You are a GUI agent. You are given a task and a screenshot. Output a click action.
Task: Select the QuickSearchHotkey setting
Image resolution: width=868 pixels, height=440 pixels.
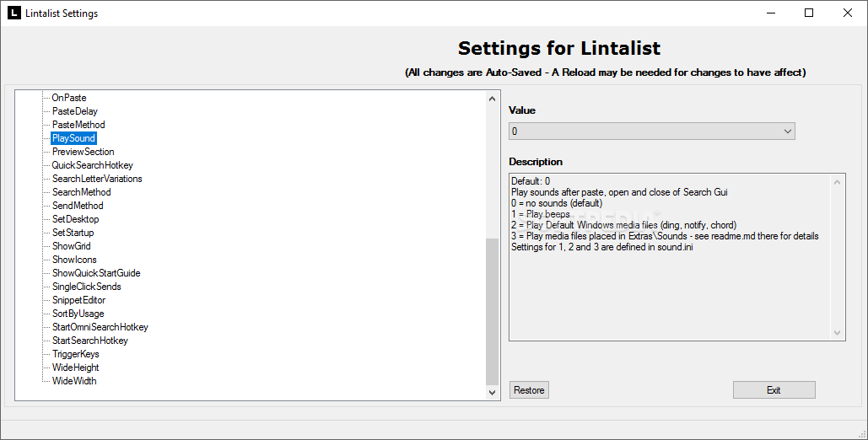93,165
